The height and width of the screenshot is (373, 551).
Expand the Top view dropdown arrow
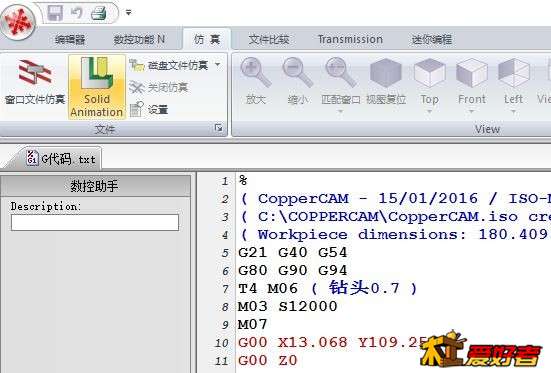pyautogui.click(x=429, y=112)
